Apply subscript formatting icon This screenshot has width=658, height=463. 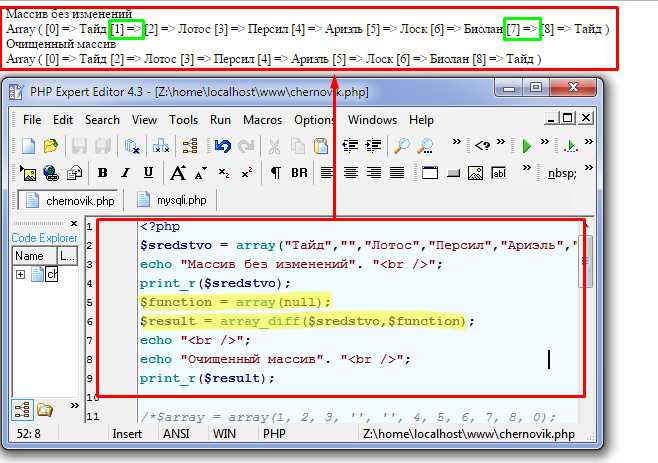tap(224, 173)
